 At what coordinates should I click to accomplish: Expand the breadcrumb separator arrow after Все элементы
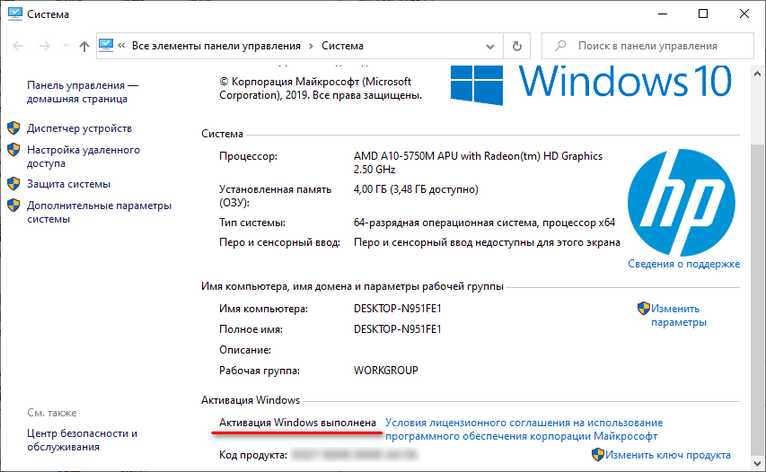(x=311, y=46)
